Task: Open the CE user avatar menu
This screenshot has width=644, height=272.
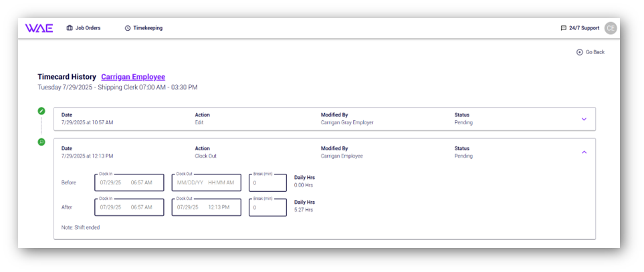Action: (610, 28)
